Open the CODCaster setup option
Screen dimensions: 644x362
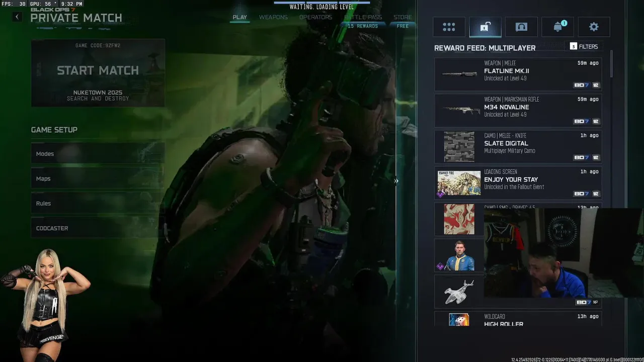click(x=98, y=228)
